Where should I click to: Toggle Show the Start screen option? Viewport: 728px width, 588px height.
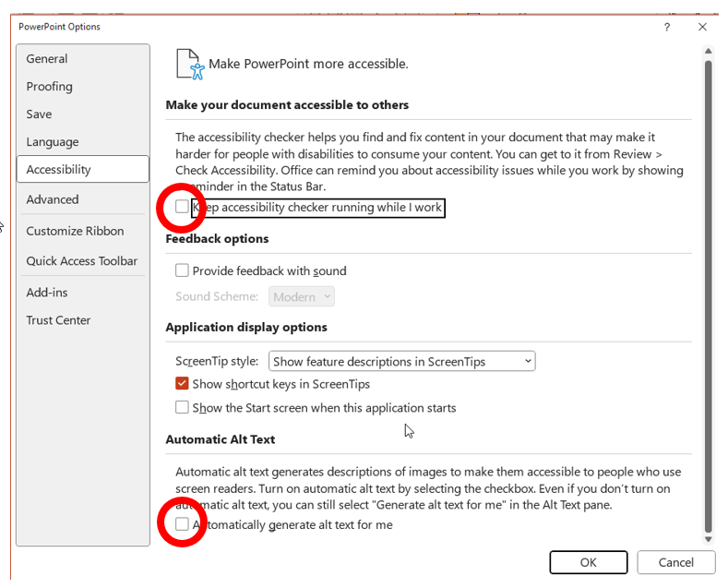tap(183, 407)
